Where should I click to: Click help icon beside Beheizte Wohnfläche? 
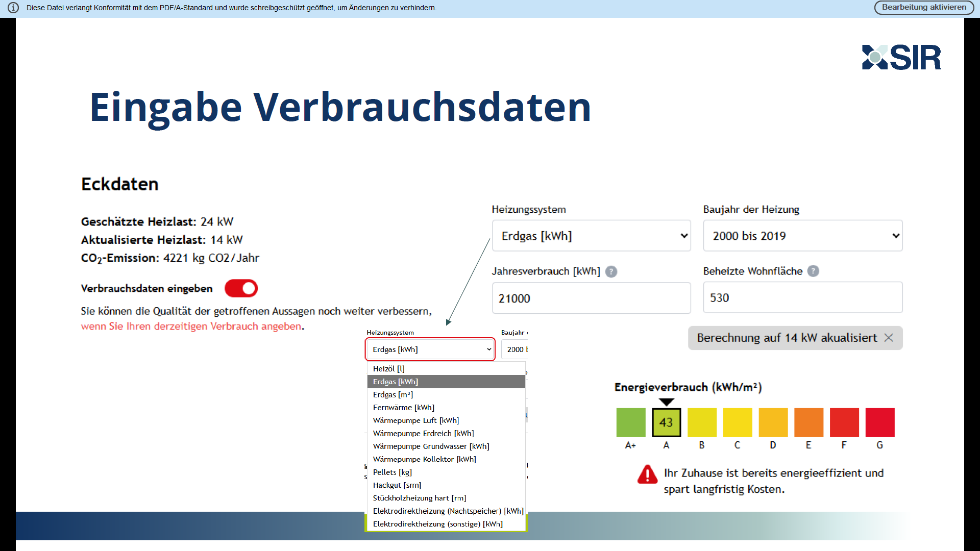click(813, 271)
